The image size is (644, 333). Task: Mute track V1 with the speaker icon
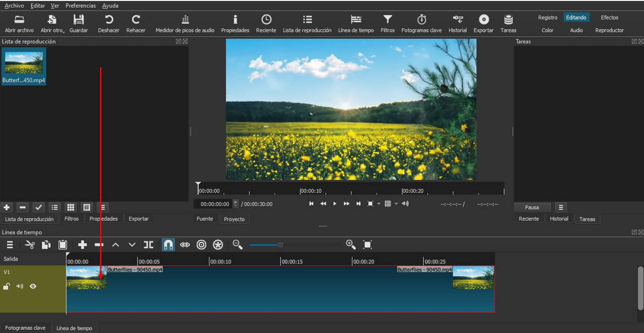[20, 286]
